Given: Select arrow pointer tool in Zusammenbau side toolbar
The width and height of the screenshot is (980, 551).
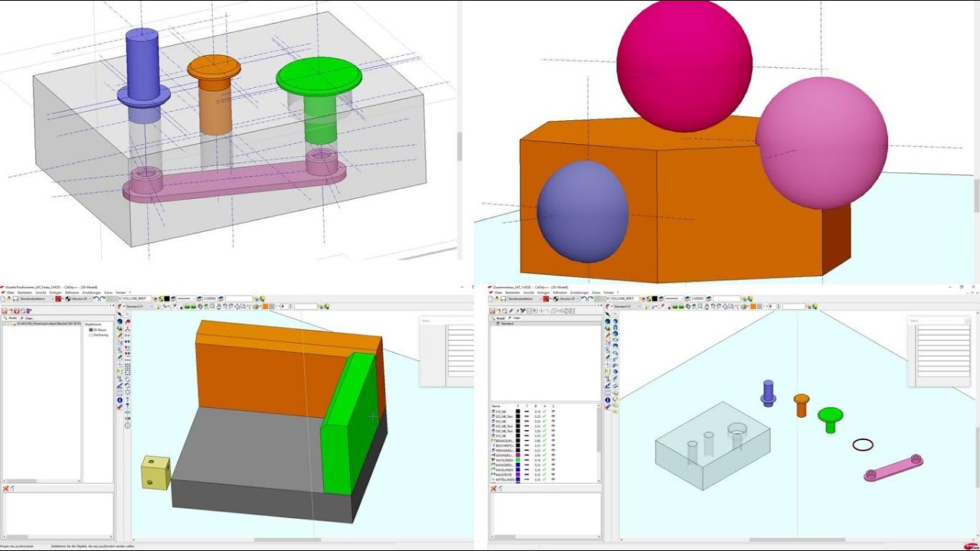Looking at the screenshot, I should click(x=607, y=314).
